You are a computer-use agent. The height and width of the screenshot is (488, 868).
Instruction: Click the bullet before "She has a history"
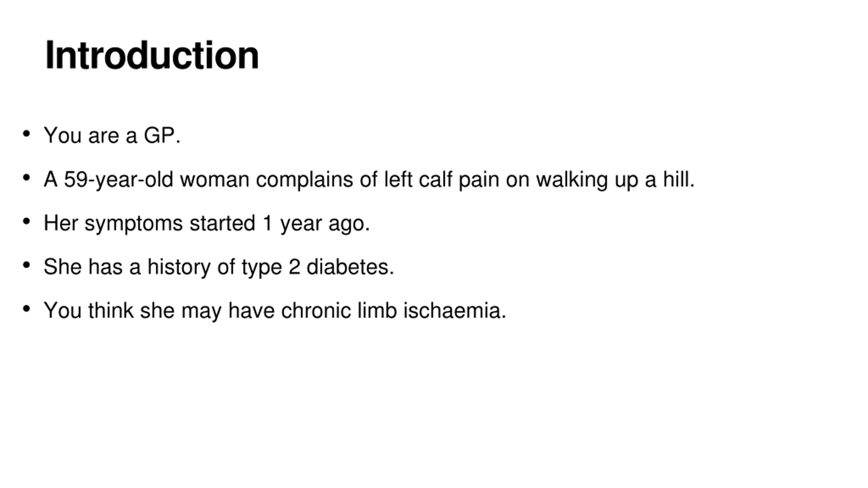pyautogui.click(x=26, y=265)
